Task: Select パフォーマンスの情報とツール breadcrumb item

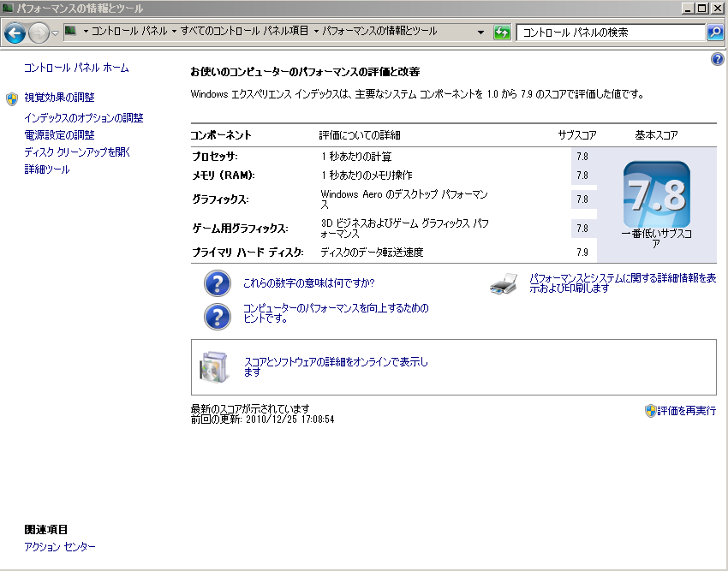Action: 379,31
